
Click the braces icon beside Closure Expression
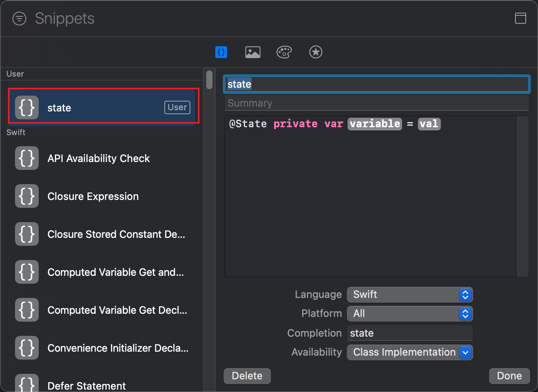point(26,196)
